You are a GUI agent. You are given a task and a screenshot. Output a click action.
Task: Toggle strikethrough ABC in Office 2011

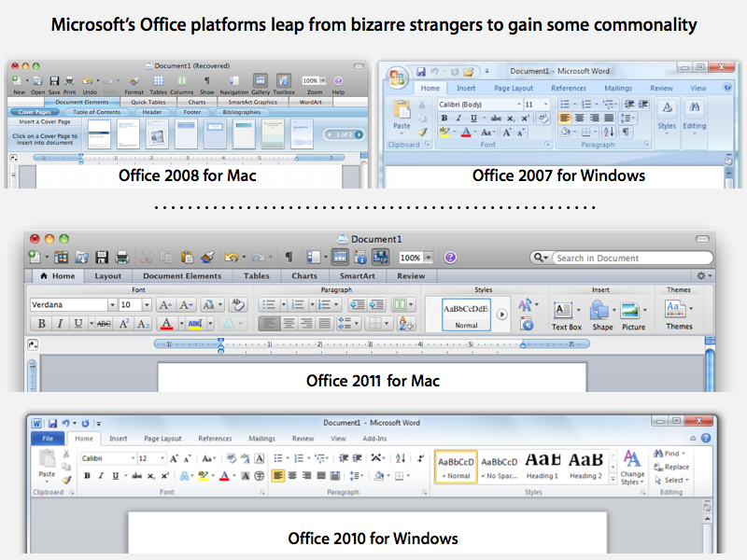[x=104, y=324]
